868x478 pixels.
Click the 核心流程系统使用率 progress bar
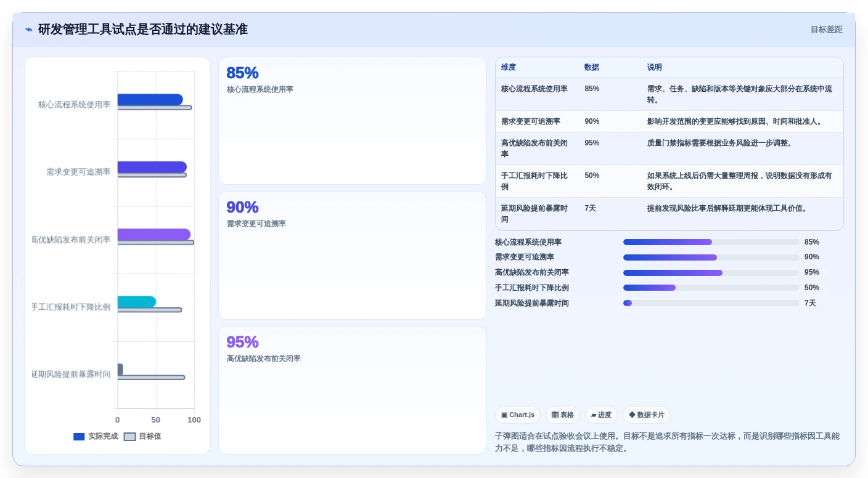(x=711, y=242)
